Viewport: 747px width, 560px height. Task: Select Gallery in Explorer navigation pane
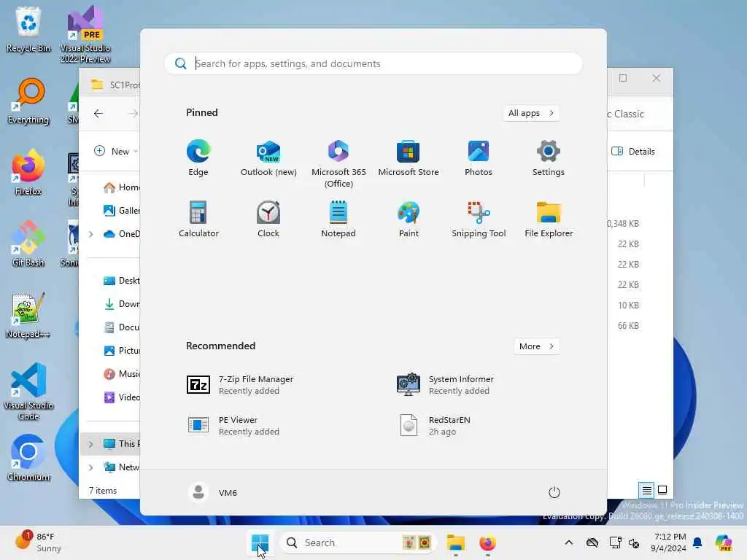click(x=121, y=211)
